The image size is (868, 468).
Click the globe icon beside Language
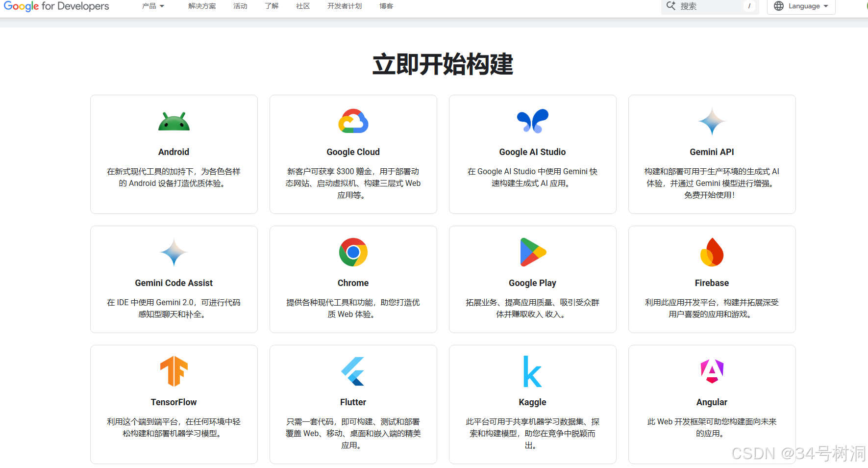coord(779,6)
